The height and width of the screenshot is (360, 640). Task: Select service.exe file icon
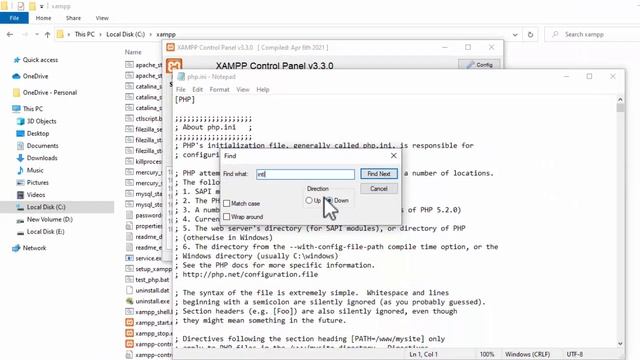coord(129,258)
